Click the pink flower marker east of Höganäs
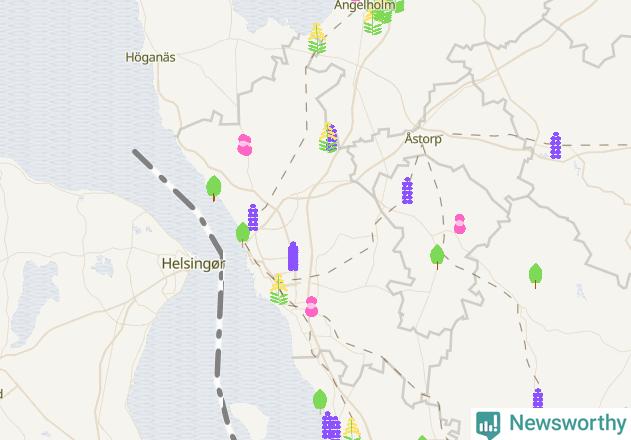Screen dimensions: 631x440 pos(244,145)
